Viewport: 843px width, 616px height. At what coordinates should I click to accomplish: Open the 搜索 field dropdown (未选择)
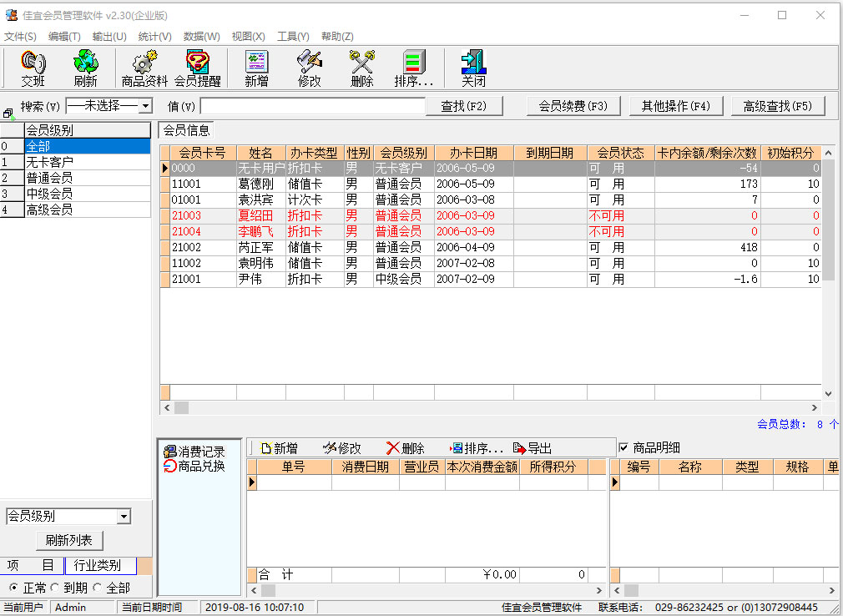point(145,106)
